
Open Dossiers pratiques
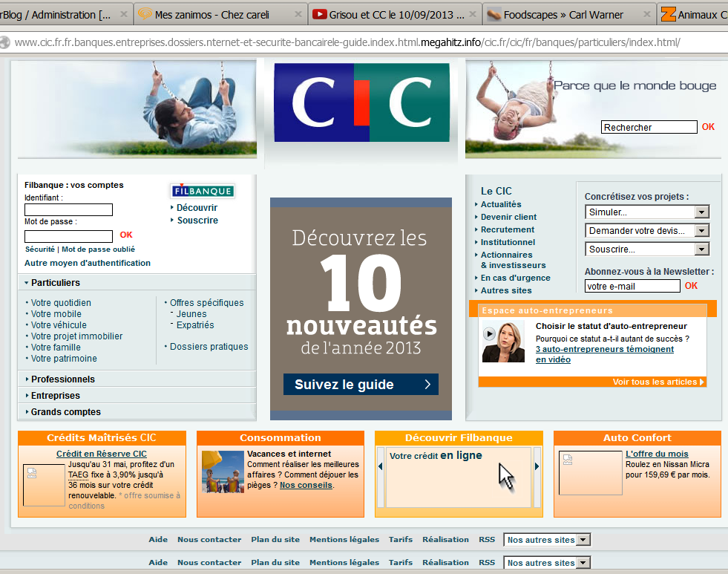click(x=209, y=347)
